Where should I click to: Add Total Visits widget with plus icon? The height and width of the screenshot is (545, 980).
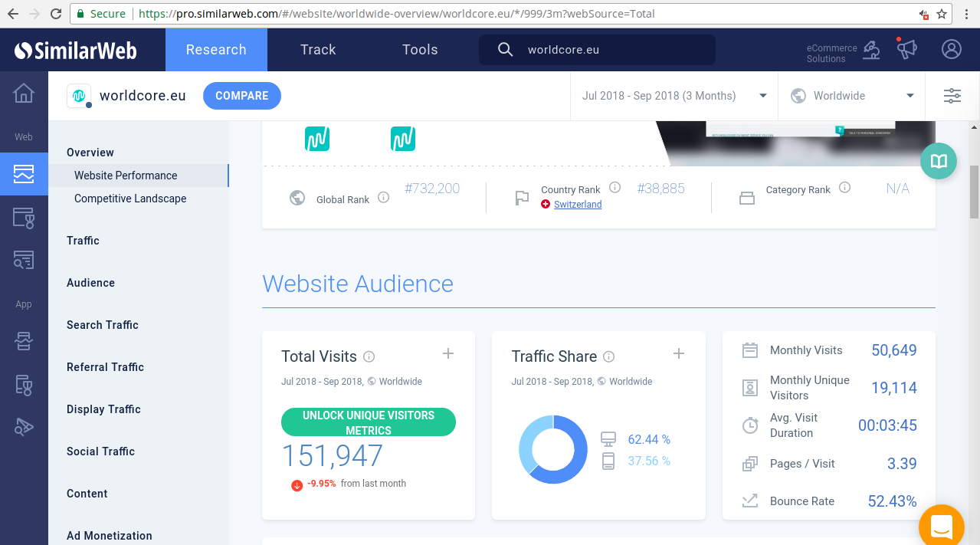pyautogui.click(x=448, y=353)
